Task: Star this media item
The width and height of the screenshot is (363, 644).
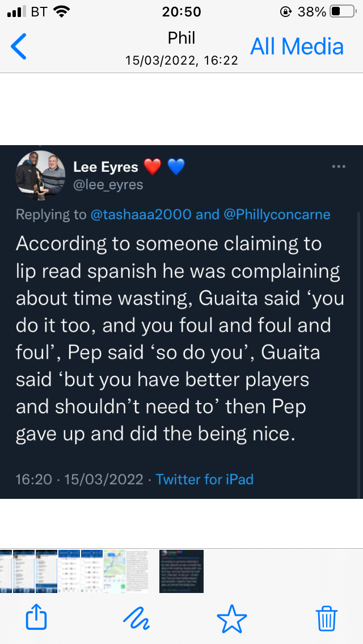Action: [x=233, y=617]
